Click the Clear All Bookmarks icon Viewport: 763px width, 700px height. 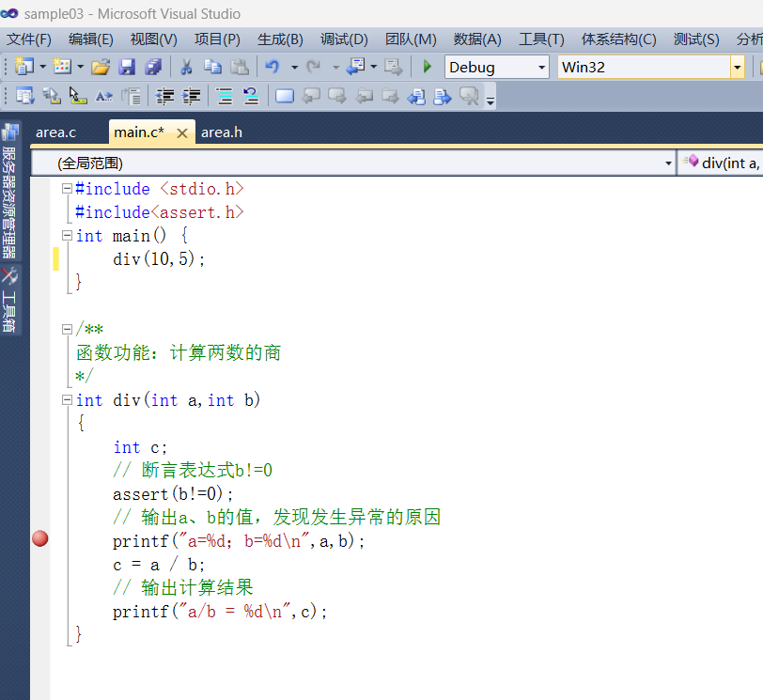[x=469, y=96]
